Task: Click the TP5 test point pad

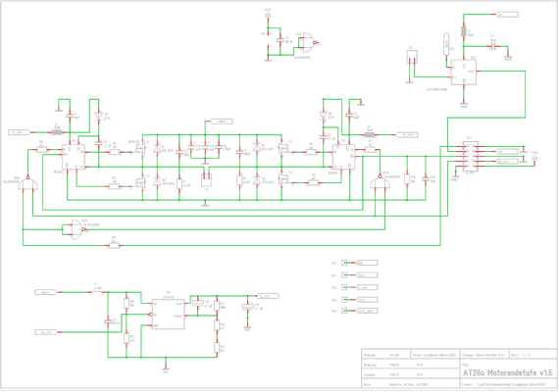Action: (344, 311)
